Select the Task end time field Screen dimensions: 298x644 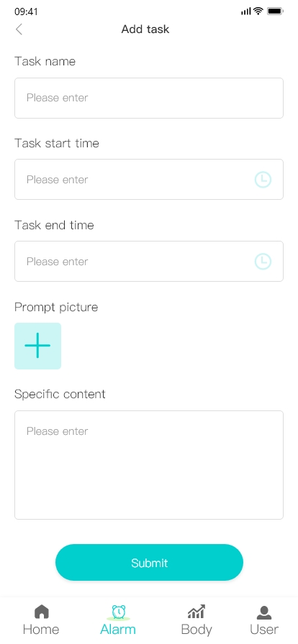coord(149,261)
